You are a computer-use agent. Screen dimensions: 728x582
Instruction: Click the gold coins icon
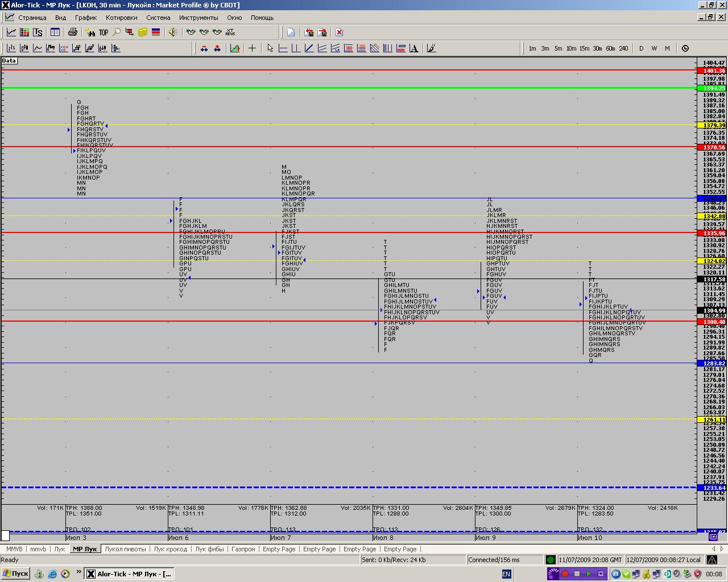pyautogui.click(x=143, y=32)
